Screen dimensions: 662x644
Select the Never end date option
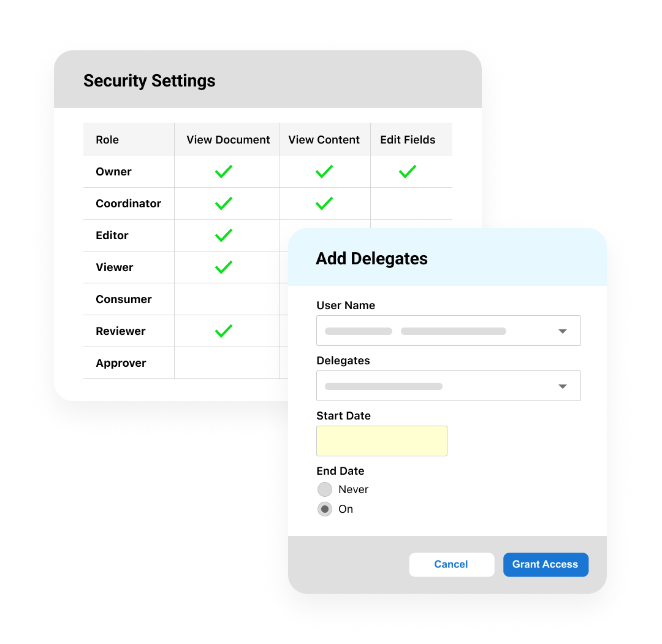point(325,489)
